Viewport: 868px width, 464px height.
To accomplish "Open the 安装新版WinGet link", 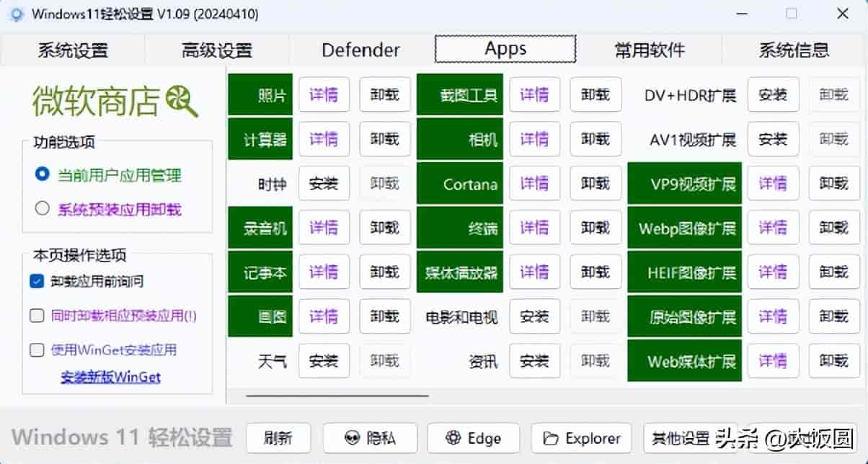I will coord(110,377).
